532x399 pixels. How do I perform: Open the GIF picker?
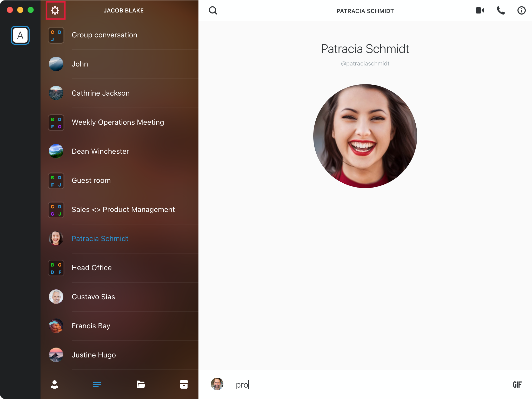[x=517, y=385]
